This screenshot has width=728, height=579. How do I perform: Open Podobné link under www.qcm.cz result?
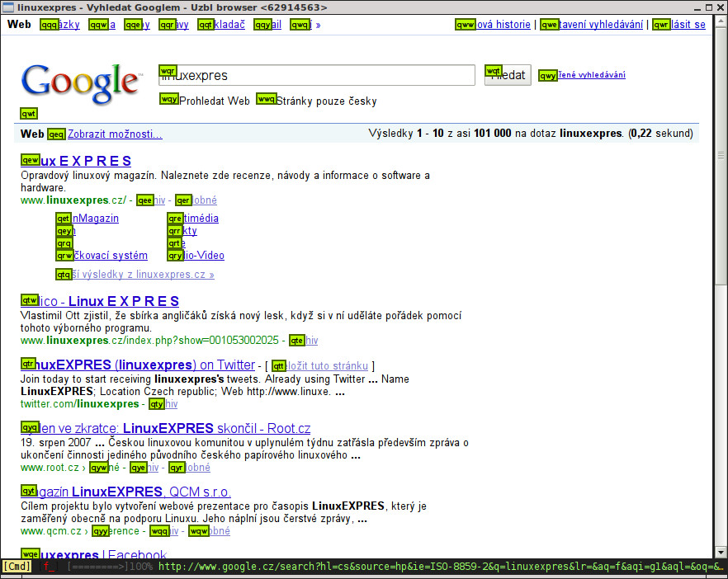click(209, 531)
